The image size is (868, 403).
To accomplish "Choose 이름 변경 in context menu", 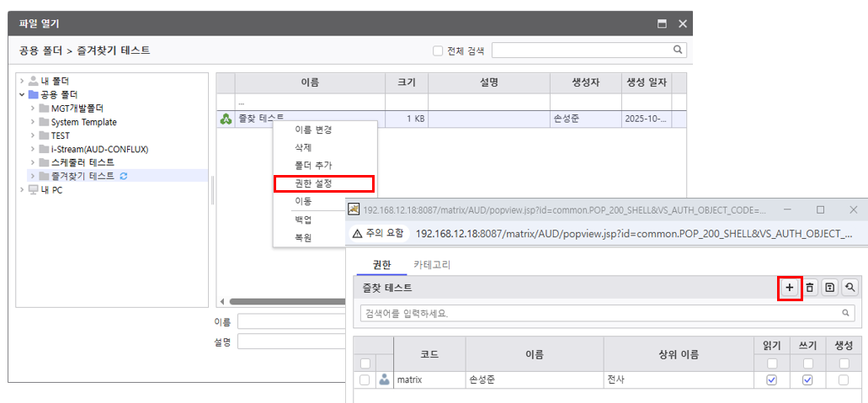I will tap(313, 130).
